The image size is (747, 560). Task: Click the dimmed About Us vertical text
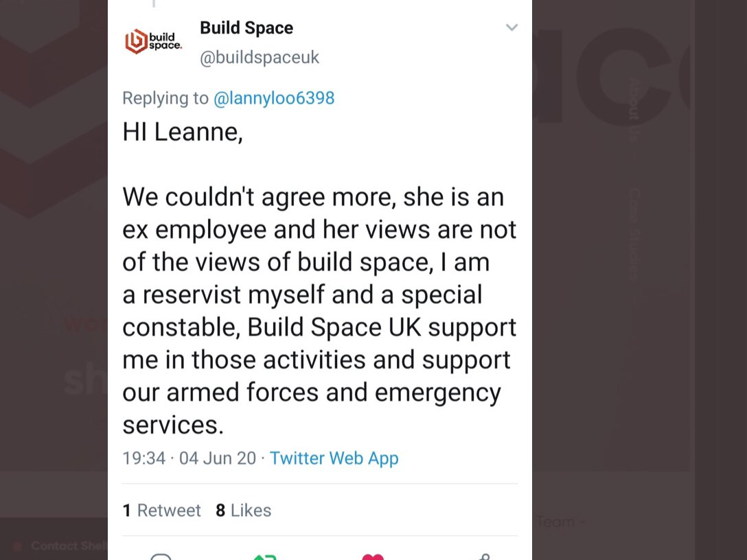pyautogui.click(x=633, y=110)
